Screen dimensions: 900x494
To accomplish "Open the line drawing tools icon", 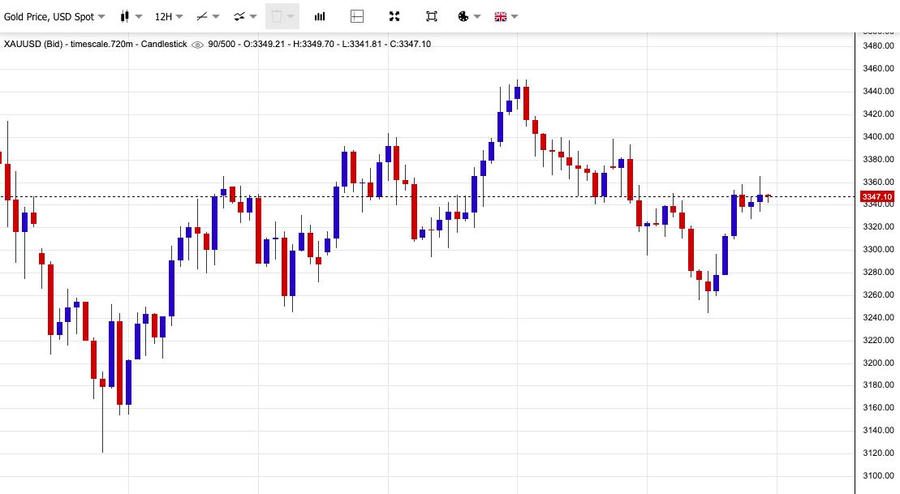I will 203,17.
